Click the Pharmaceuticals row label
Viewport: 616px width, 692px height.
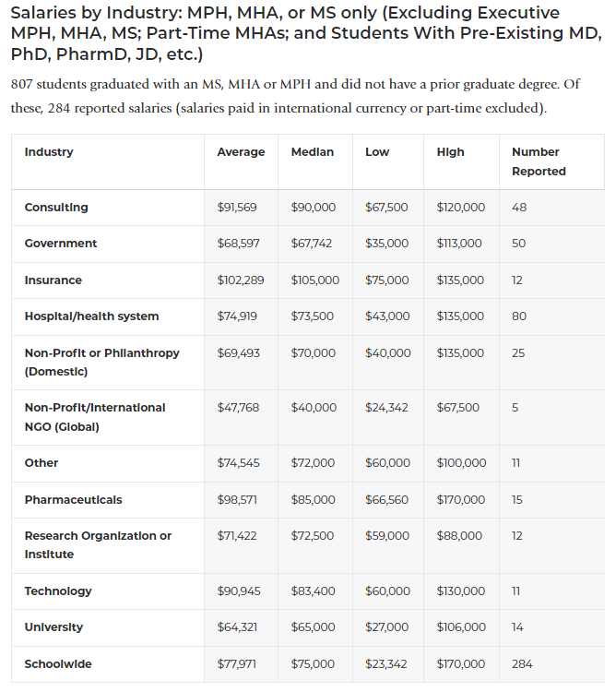coord(73,500)
